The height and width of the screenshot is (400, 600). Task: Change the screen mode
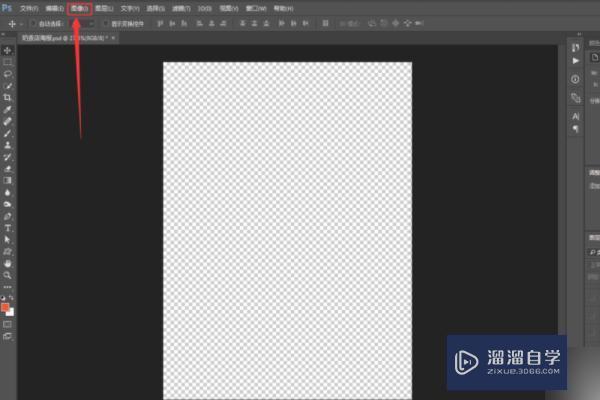click(x=7, y=336)
